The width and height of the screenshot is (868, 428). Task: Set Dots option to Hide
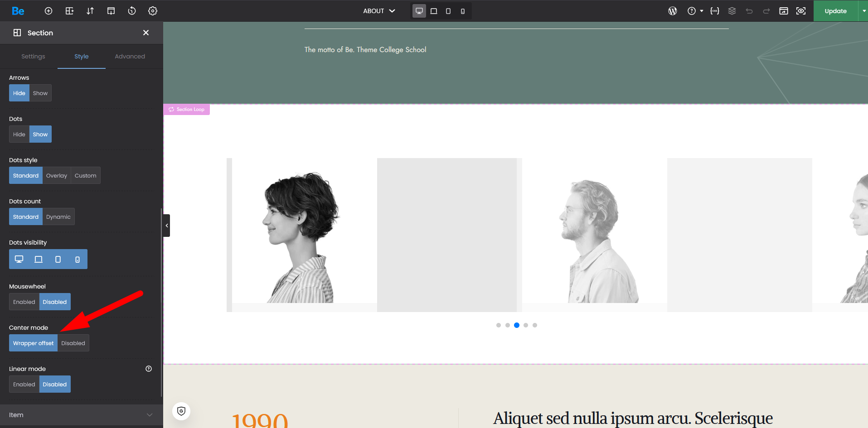[19, 135]
